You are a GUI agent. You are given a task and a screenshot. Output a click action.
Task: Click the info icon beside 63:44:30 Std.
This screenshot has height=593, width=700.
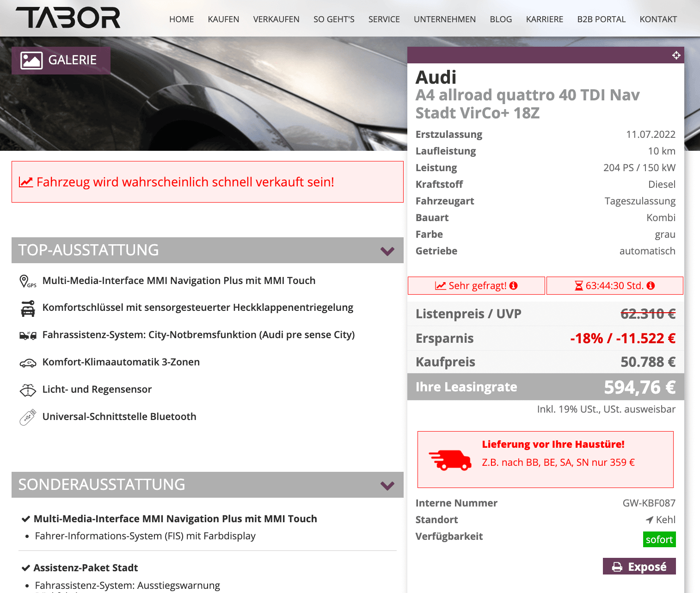(651, 286)
